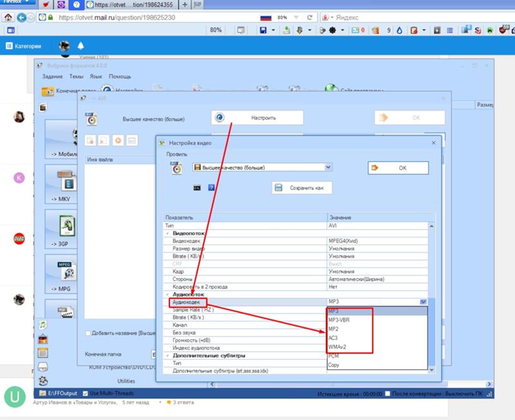Click the Сохранить как button

[302, 188]
